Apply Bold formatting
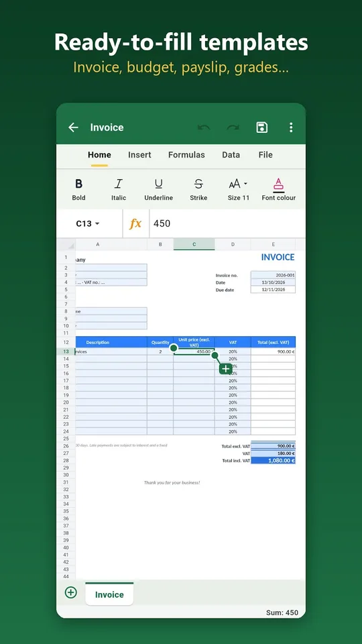 pos(79,189)
